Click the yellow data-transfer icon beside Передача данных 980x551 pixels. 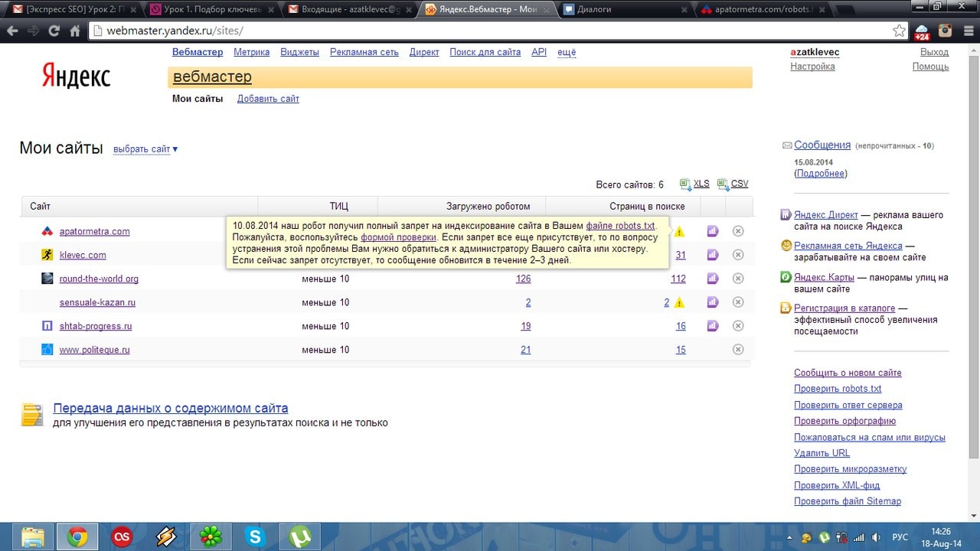tap(32, 414)
